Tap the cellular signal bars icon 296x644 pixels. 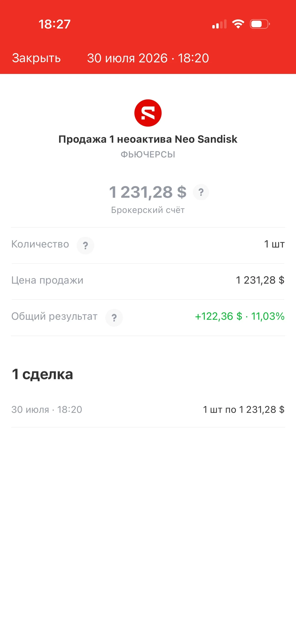click(x=219, y=24)
